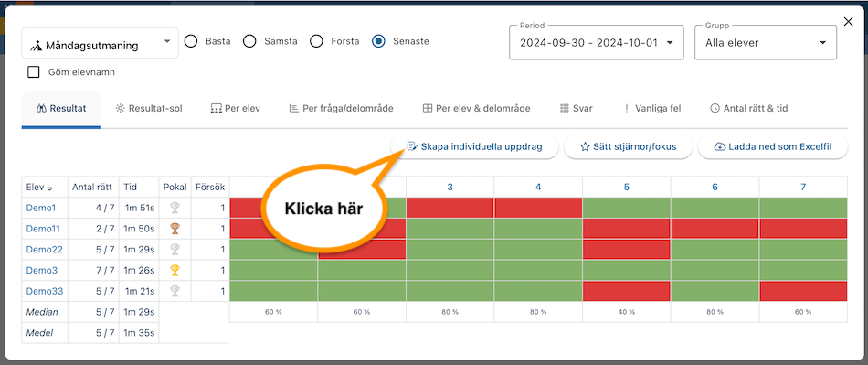Viewport: 868px width, 365px height.
Task: Switch to the Resultat-sol tab
Action: 148,109
